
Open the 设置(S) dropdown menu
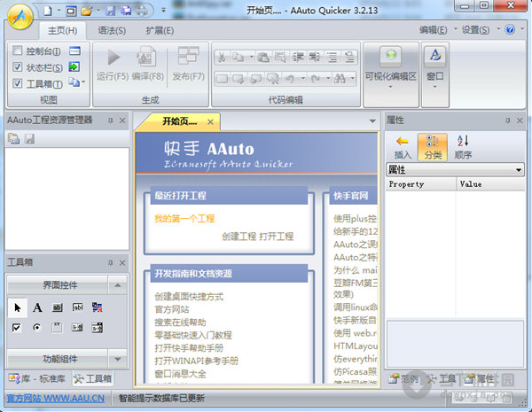pos(481,30)
